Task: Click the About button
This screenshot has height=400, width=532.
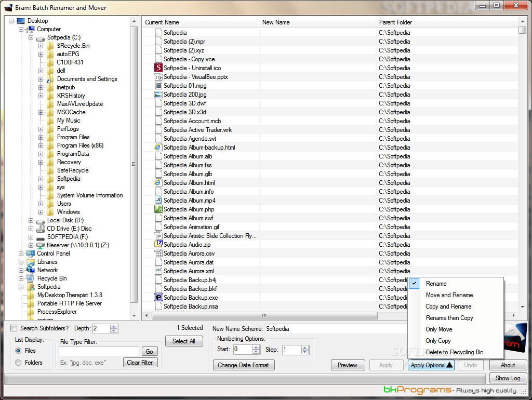Action: pos(508,365)
